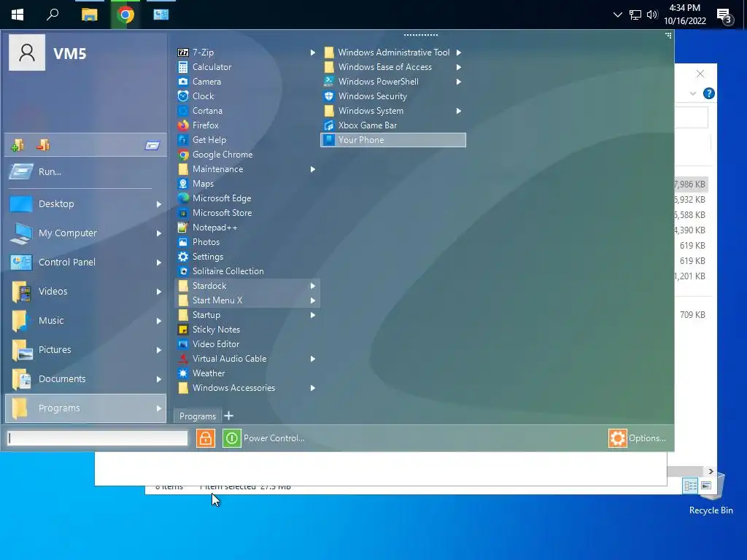747x560 pixels.
Task: Click the VM5 user avatar
Action: pos(27,52)
